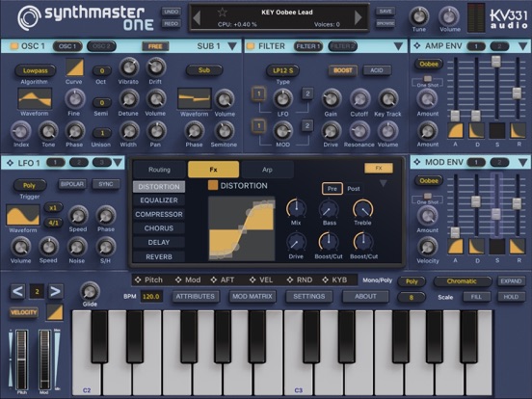Click the AFT modulation source icon
The width and height of the screenshot is (532, 399).
(x=214, y=279)
